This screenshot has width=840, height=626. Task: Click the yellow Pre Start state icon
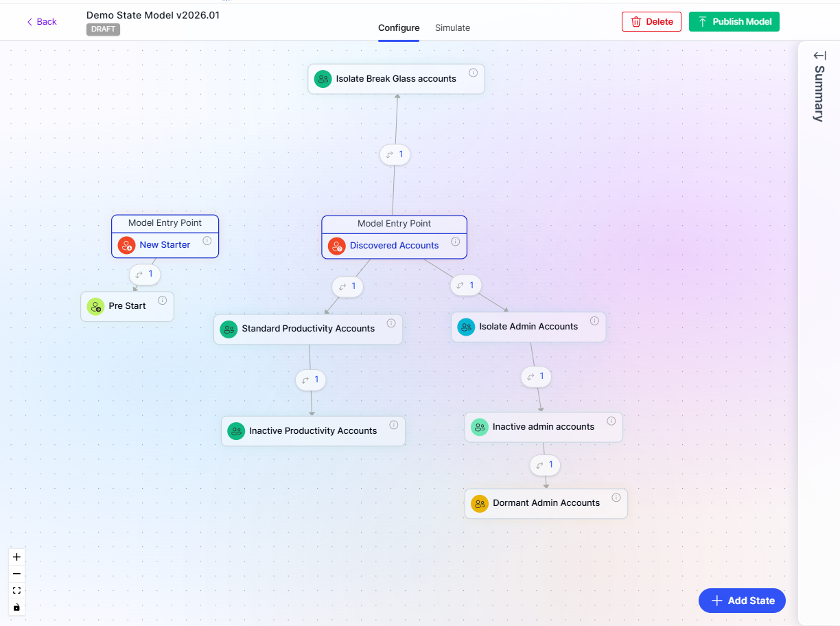(x=95, y=306)
